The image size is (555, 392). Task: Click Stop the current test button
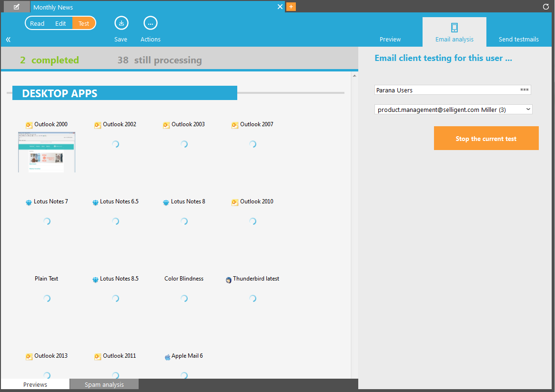pos(486,139)
